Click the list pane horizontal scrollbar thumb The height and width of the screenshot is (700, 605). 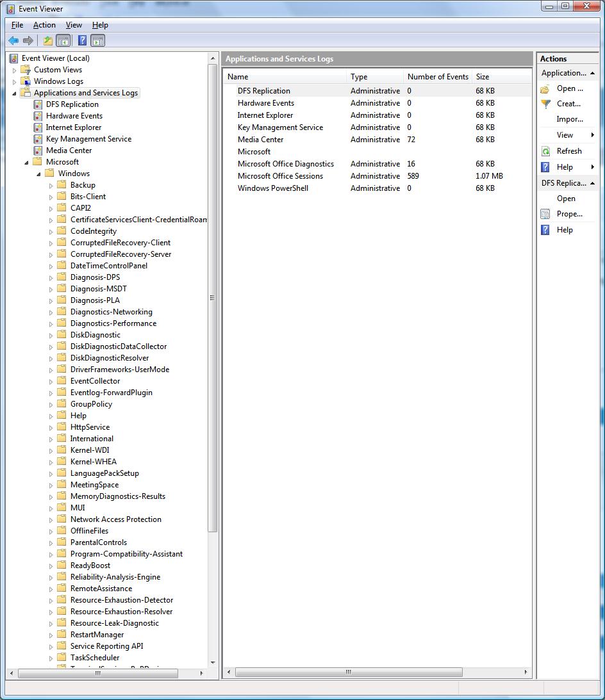pyautogui.click(x=349, y=672)
